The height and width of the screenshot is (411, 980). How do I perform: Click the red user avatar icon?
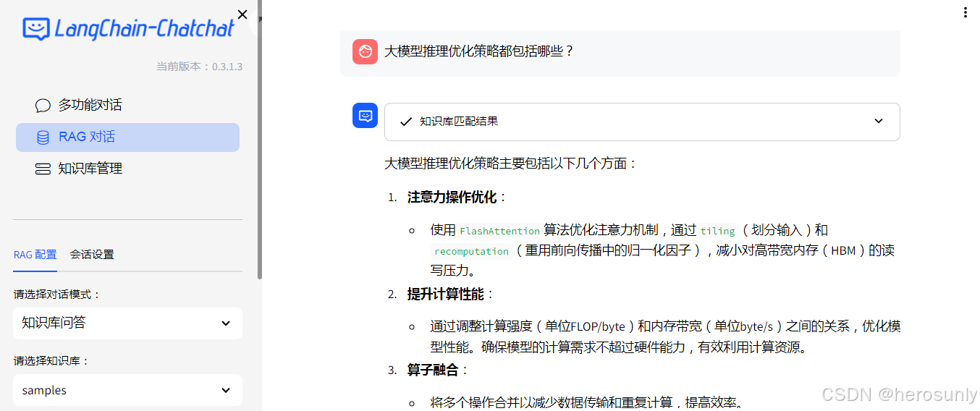365,51
